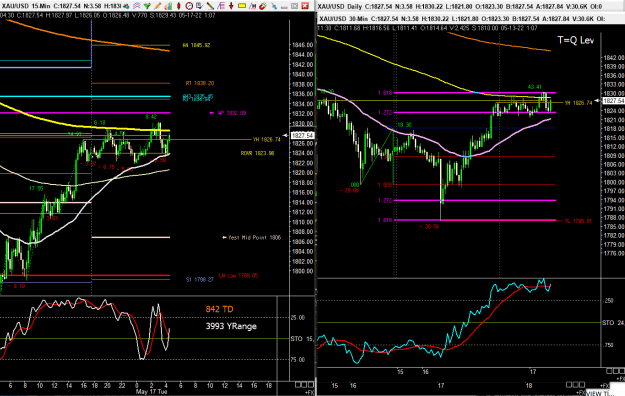Select the XAU/USD 30-Min title bar
The height and width of the screenshot is (396, 625).
(x=470, y=19)
